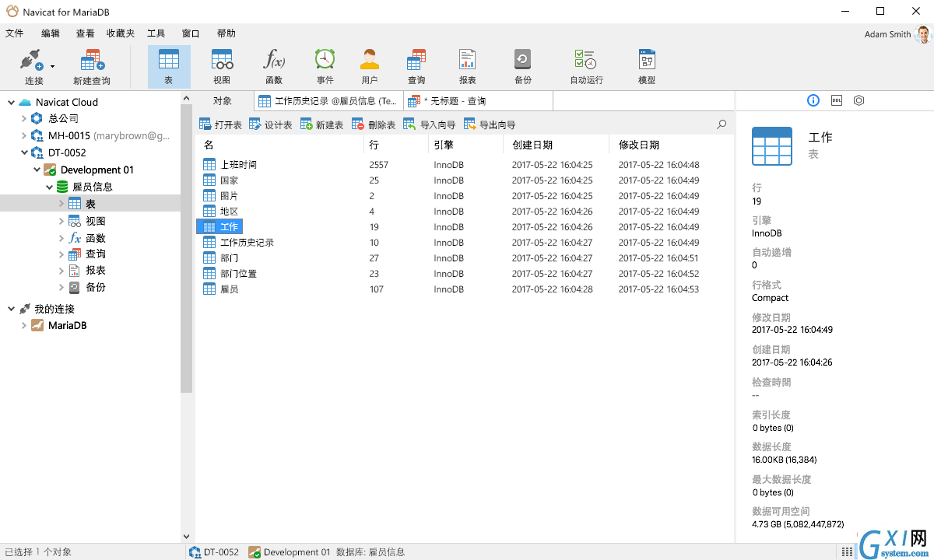Open the 工具 menu
The height and width of the screenshot is (560, 934).
point(156,33)
